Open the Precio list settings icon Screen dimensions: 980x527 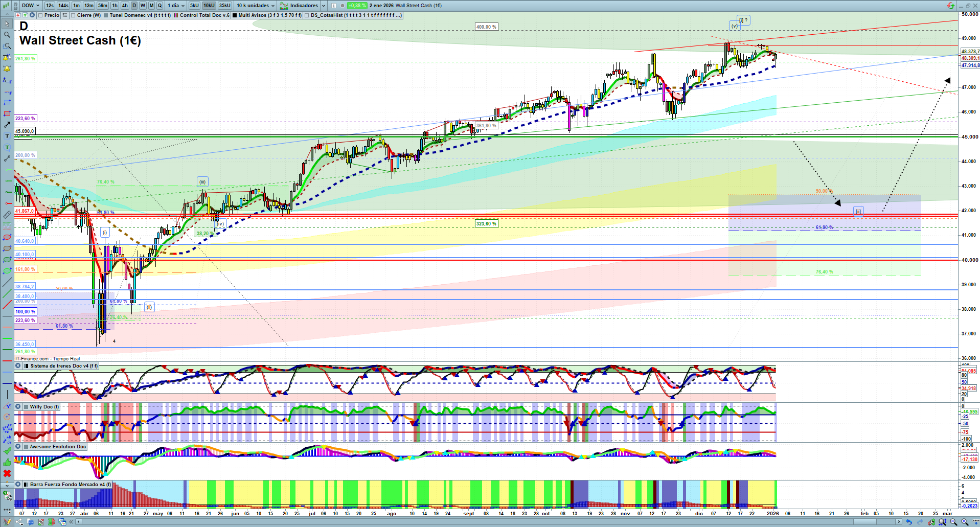coord(65,15)
